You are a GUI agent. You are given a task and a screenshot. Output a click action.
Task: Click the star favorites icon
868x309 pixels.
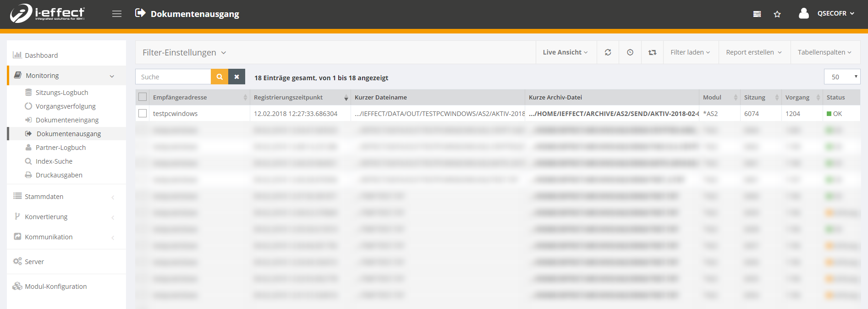(x=777, y=14)
